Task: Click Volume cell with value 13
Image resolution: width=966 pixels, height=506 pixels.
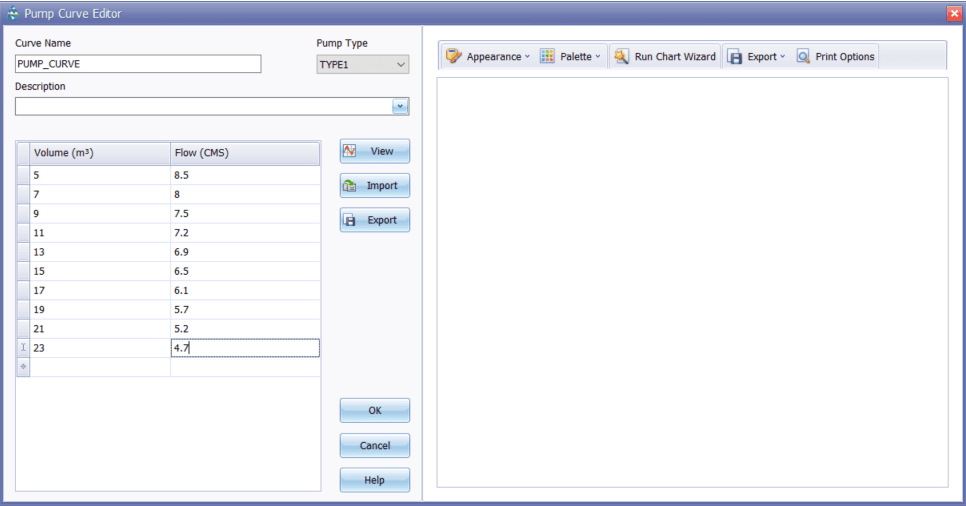Action: (100, 252)
